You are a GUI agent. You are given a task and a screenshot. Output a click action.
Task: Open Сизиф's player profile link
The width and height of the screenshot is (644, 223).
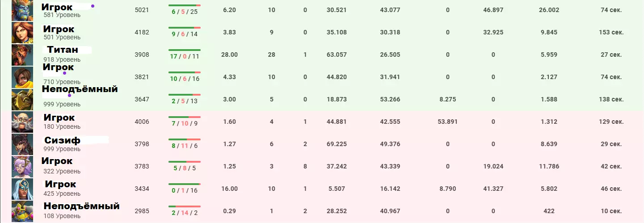click(x=62, y=140)
